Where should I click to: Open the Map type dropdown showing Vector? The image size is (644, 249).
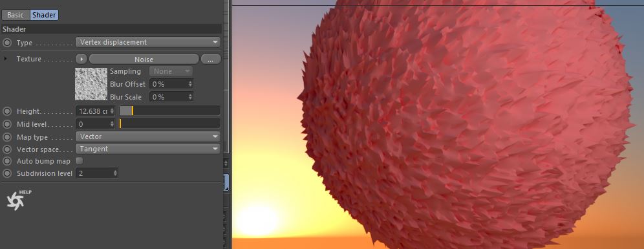click(148, 136)
